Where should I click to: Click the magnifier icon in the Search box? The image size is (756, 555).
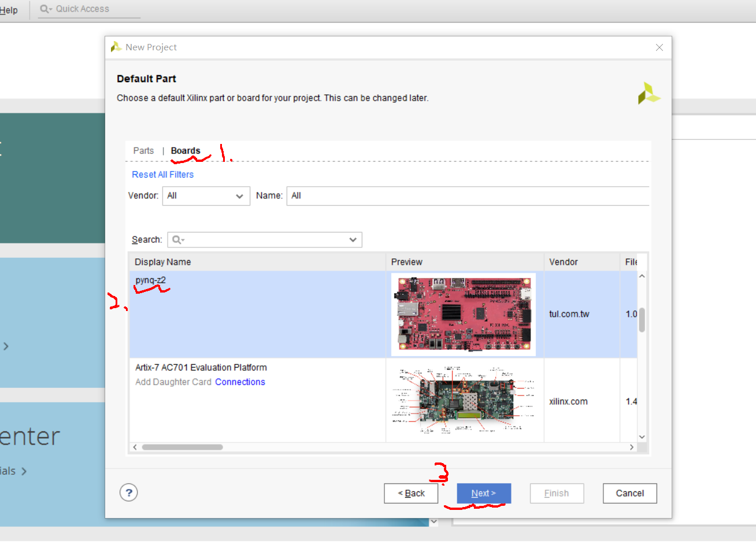(177, 239)
